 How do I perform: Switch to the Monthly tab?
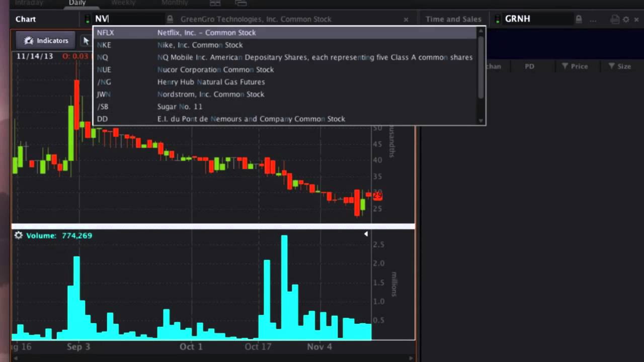click(174, 3)
